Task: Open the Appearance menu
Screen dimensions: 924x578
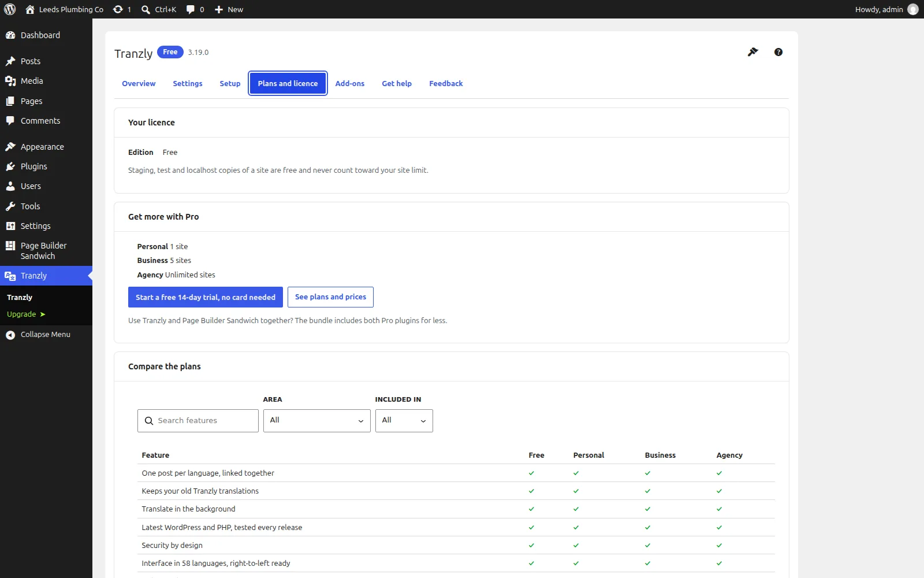Action: [x=46, y=147]
